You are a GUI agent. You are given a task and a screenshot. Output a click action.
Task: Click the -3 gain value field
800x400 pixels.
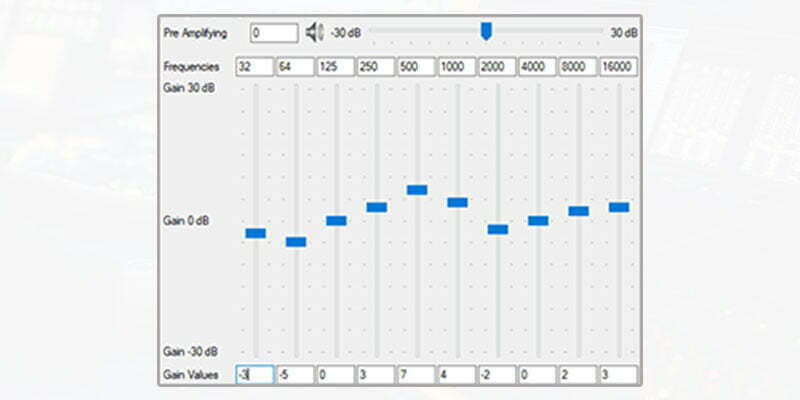click(x=255, y=375)
